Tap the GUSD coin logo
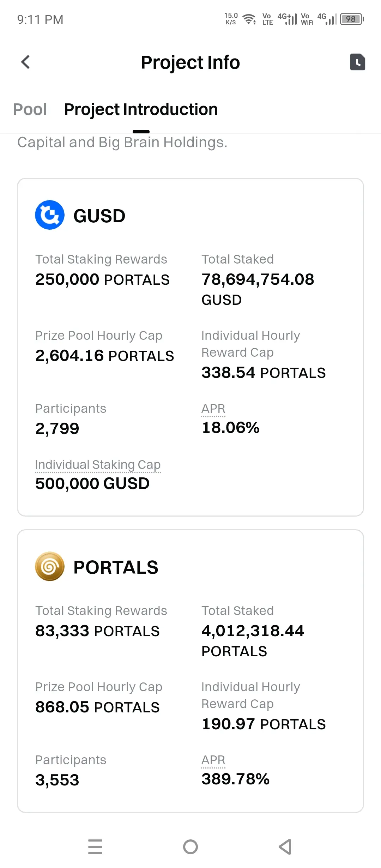Viewport: 381px width, 868px height. [x=50, y=215]
